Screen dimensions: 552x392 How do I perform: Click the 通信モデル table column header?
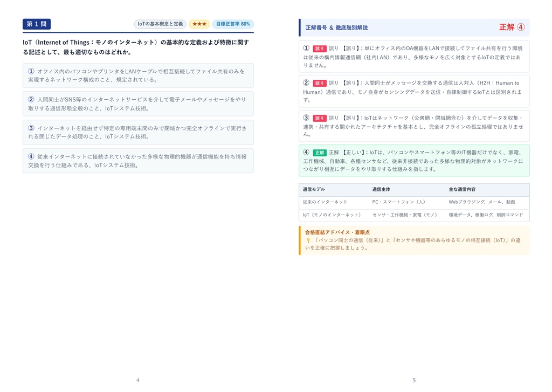314,189
